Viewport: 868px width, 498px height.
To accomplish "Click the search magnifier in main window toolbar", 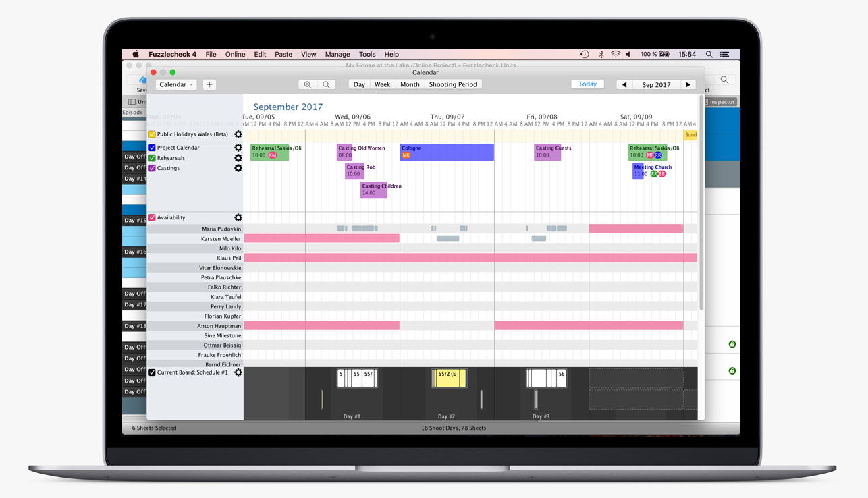I will click(724, 80).
